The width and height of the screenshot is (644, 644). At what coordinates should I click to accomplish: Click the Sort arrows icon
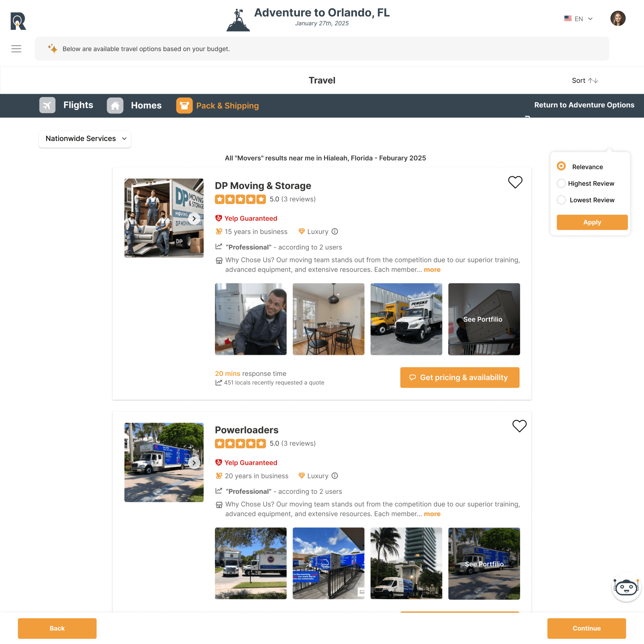tap(593, 80)
